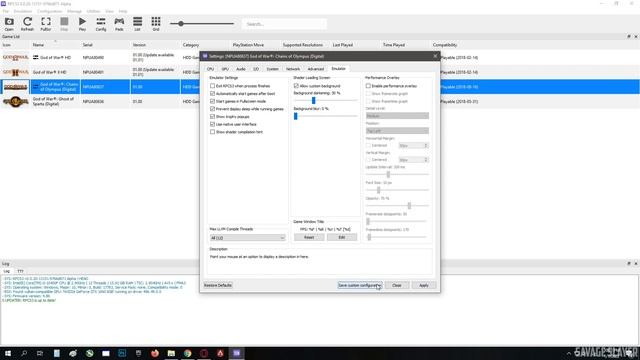This screenshot has width=640, height=360.
Task: Edit the Game Window Title
Action: (x=342, y=237)
